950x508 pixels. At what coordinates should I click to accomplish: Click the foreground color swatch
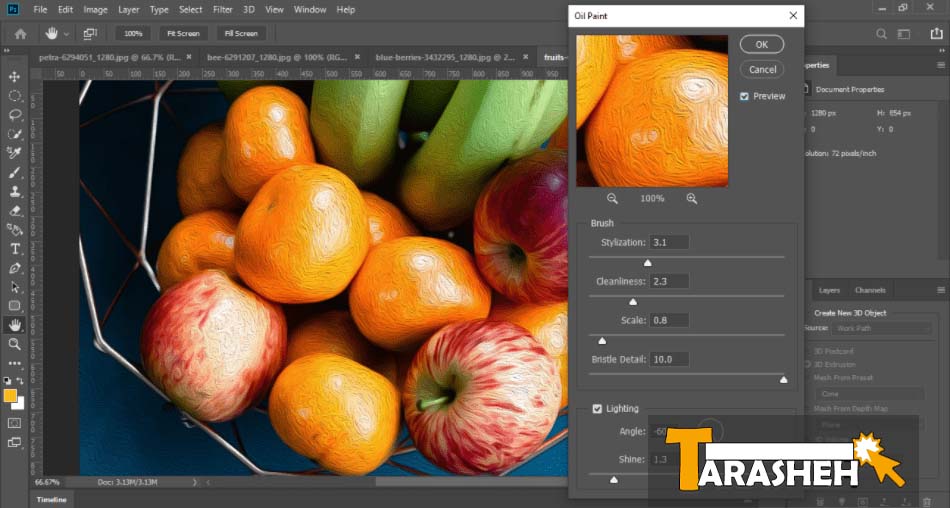coord(10,396)
